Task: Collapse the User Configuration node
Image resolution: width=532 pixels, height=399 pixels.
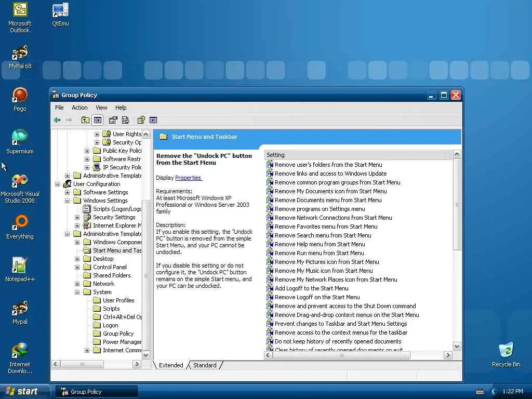Action: pyautogui.click(x=57, y=184)
